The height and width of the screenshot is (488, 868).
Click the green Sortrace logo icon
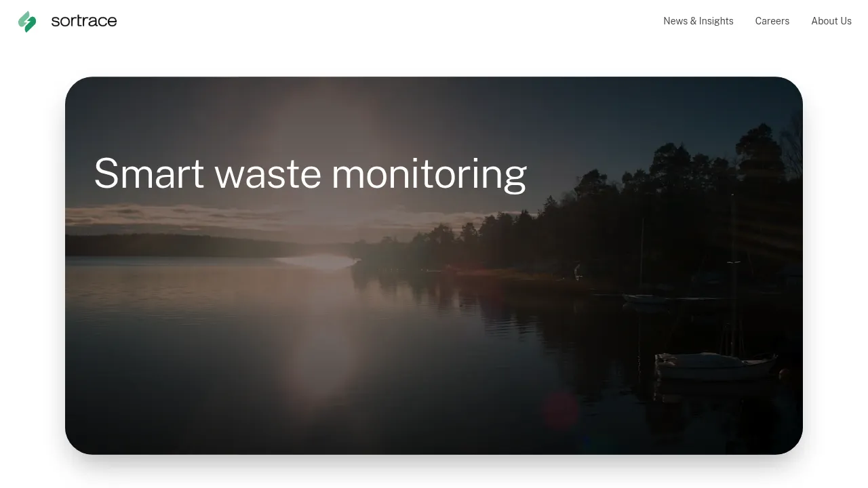(x=27, y=22)
